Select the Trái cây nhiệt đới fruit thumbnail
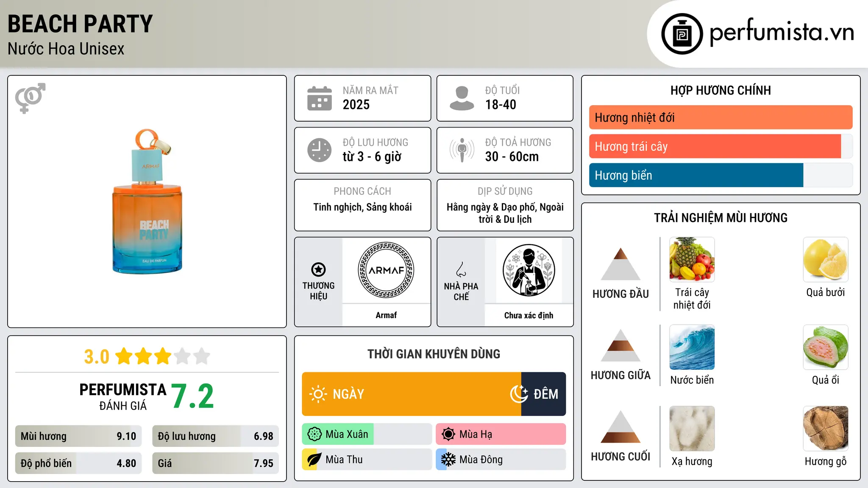868x488 pixels. pyautogui.click(x=692, y=260)
